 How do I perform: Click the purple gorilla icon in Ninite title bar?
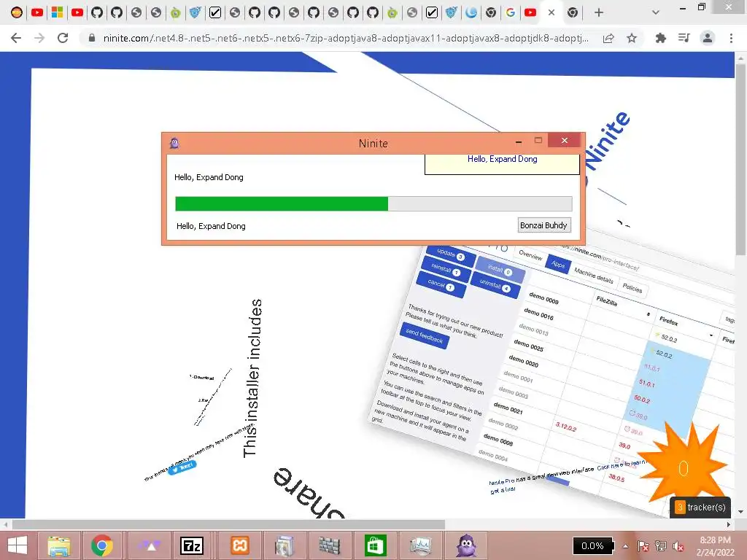[174, 143]
